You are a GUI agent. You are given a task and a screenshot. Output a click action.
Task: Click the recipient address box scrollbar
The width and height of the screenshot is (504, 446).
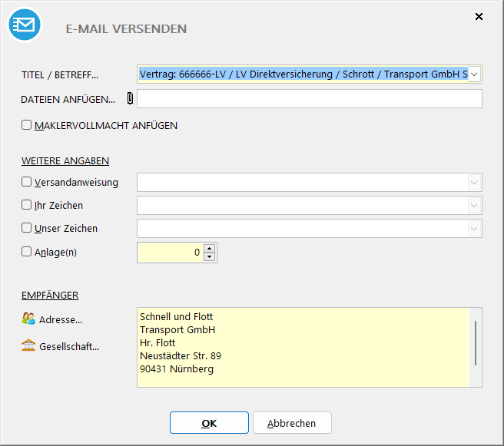tap(476, 342)
